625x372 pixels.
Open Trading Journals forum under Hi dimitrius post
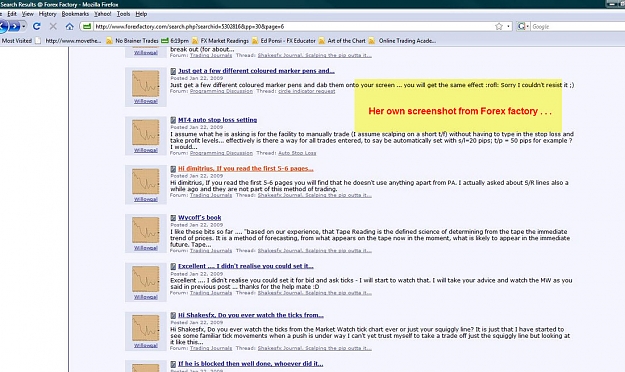pos(211,195)
